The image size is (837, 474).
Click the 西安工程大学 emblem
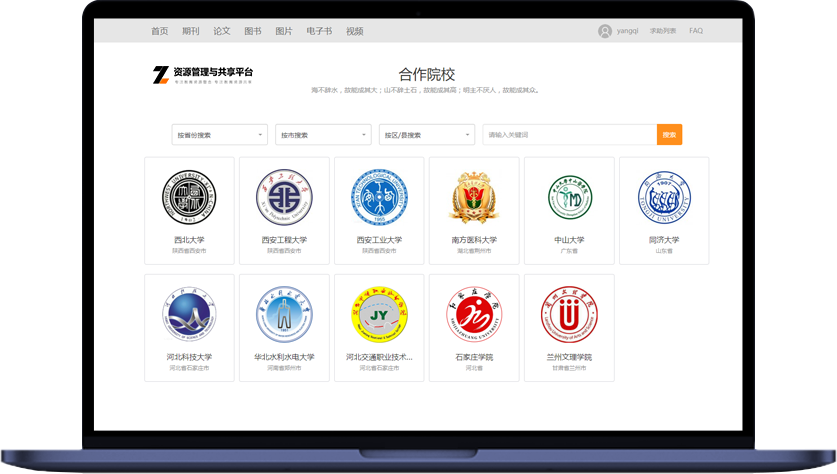click(x=284, y=197)
